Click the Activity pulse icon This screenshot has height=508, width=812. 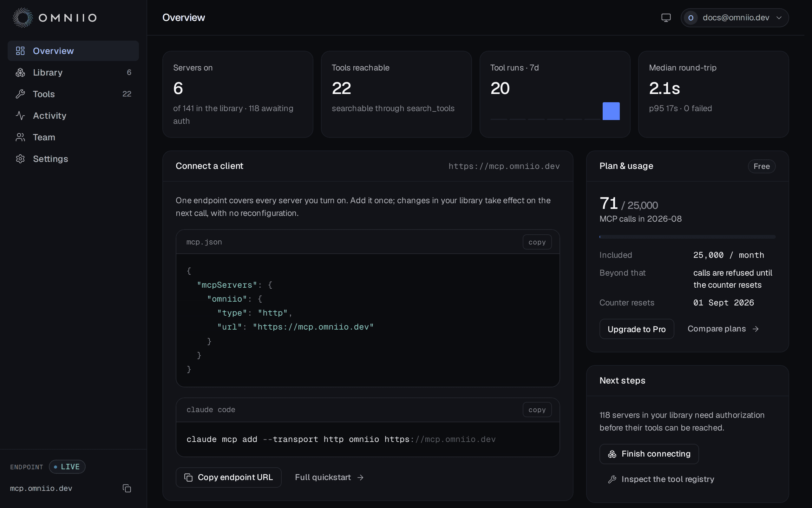click(20, 116)
